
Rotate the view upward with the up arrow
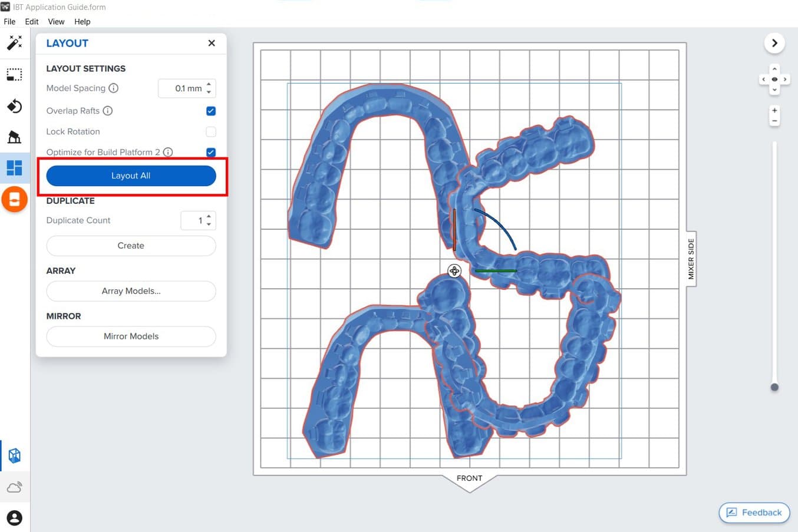point(774,69)
